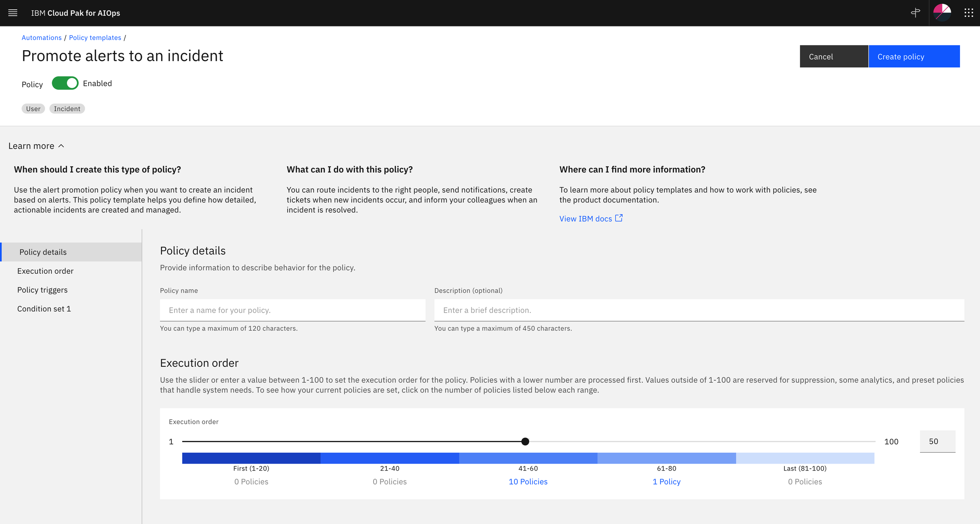Click the execution order slider handle
The image size is (980, 524).
tap(525, 442)
